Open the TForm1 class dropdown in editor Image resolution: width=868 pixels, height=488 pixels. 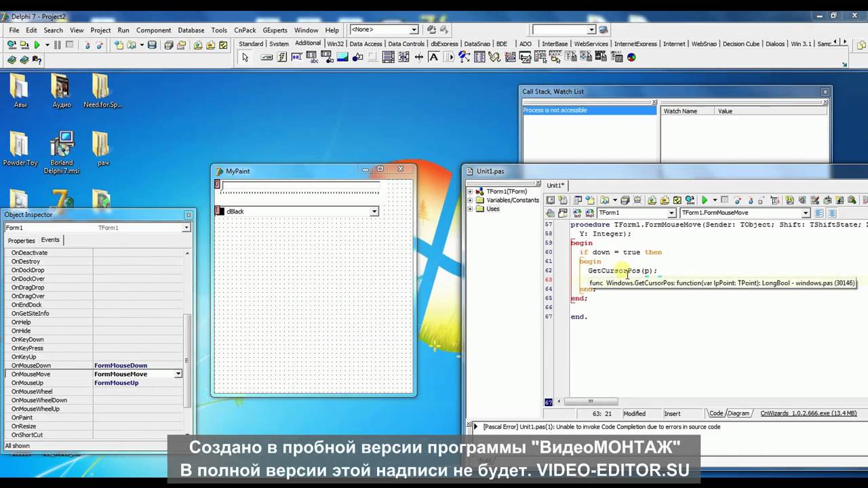click(x=671, y=213)
